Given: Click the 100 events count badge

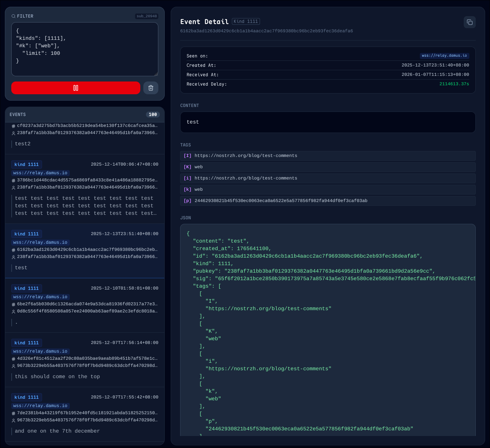Looking at the screenshot, I should coord(153,115).
